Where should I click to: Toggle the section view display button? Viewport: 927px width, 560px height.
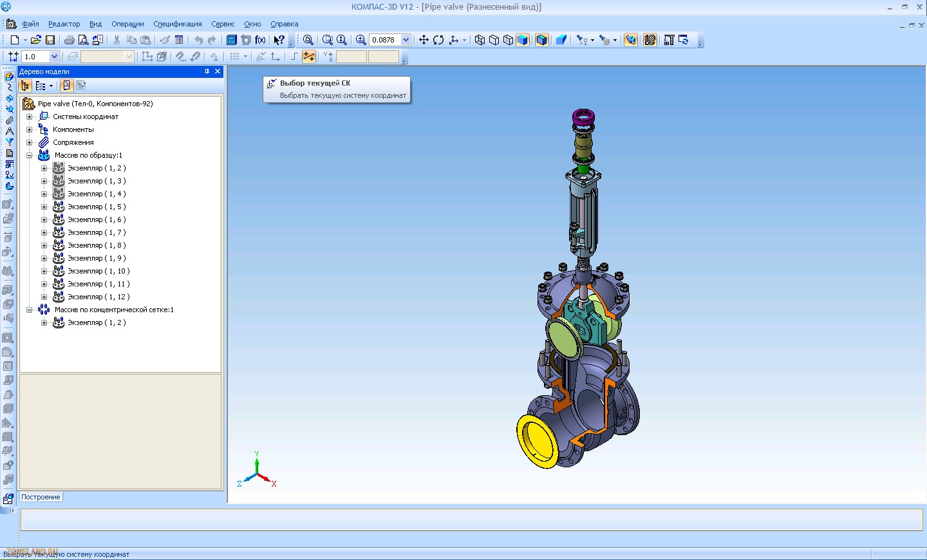pos(631,40)
